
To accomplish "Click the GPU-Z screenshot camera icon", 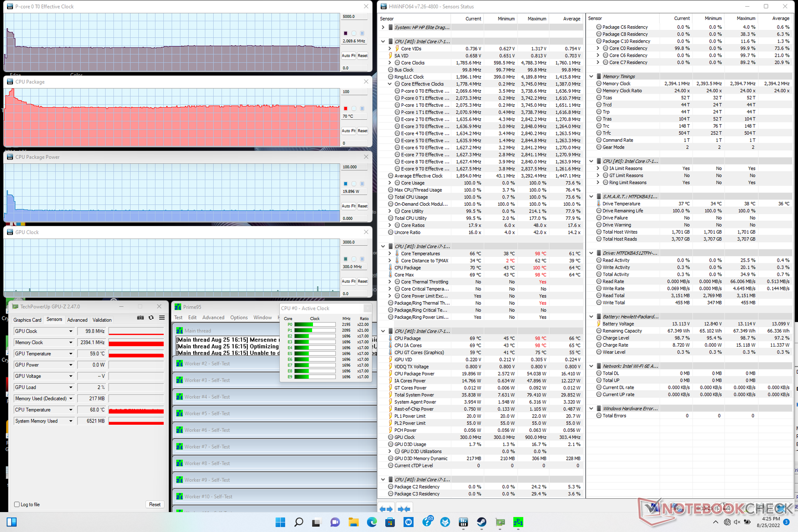I will pyautogui.click(x=141, y=318).
